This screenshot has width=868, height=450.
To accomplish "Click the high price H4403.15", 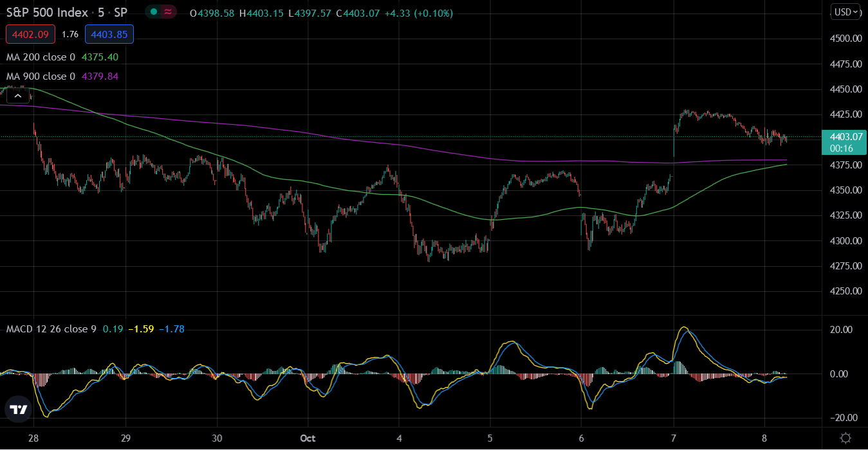I will point(261,13).
